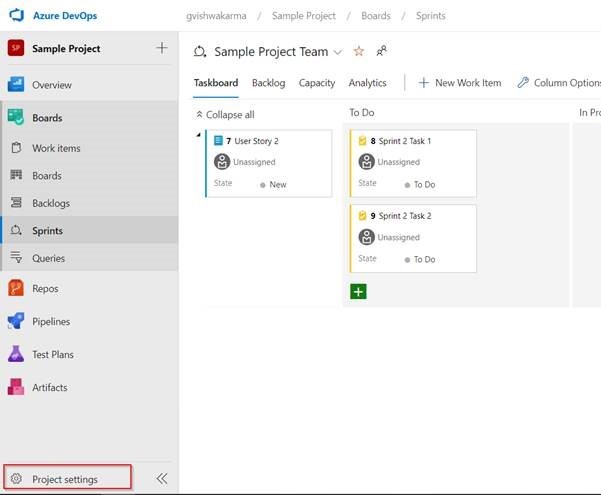Collapse the sidebar with double chevron

[x=162, y=478]
